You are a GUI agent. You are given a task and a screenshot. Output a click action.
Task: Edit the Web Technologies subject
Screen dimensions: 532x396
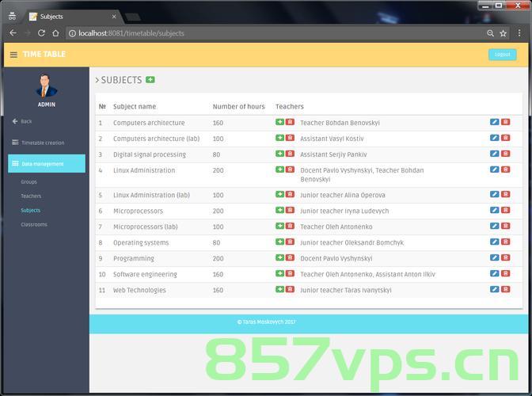coord(494,289)
